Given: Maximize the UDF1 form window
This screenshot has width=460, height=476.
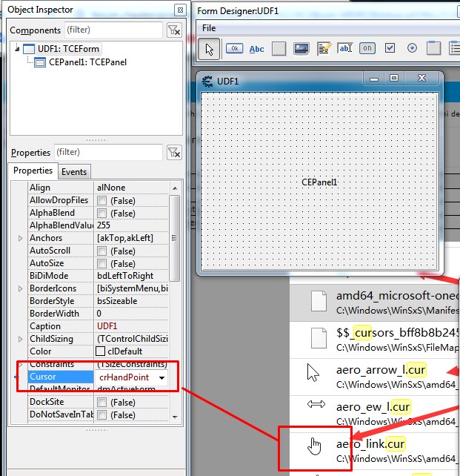Looking at the screenshot, I should click(x=394, y=79).
